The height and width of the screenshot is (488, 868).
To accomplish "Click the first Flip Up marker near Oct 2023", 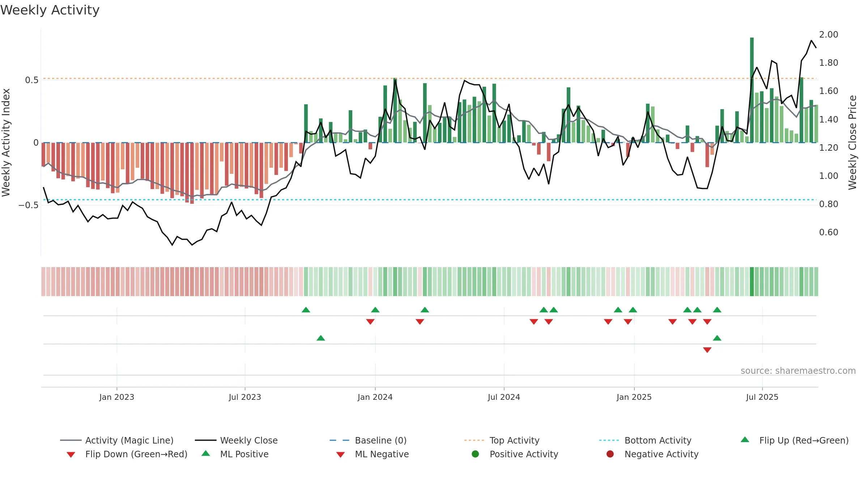I will coord(306,310).
